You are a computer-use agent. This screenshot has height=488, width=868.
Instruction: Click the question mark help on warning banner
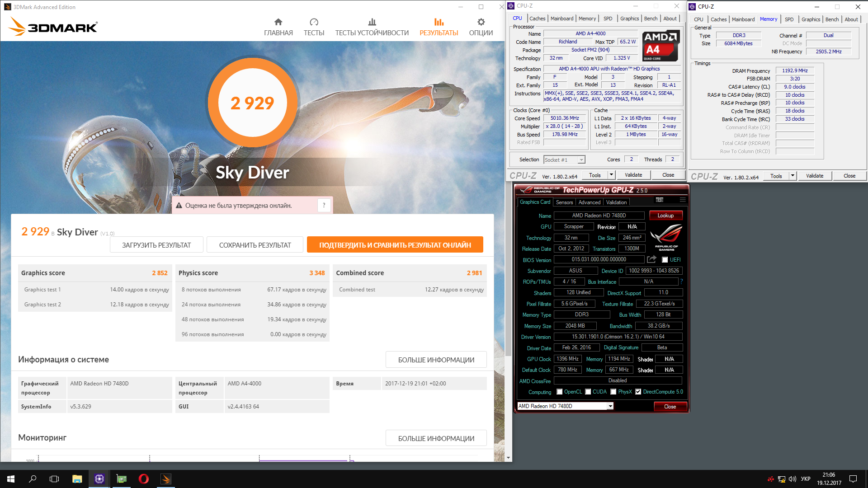pyautogui.click(x=324, y=206)
